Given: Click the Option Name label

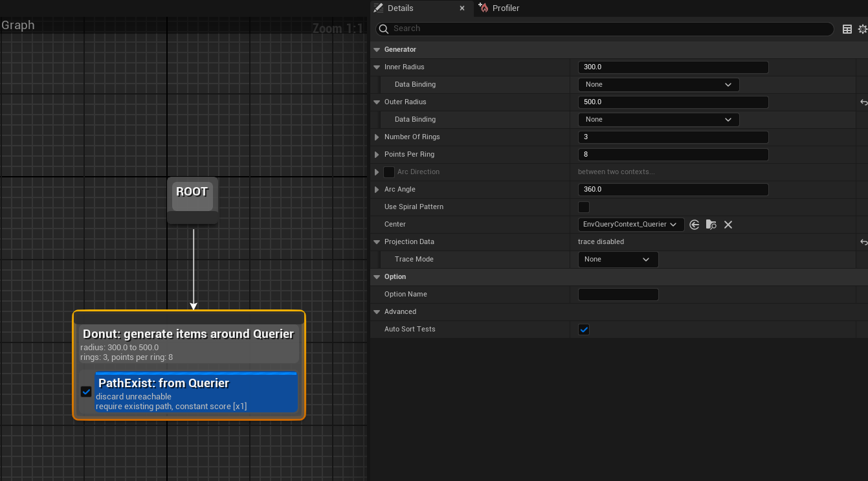Looking at the screenshot, I should [406, 295].
